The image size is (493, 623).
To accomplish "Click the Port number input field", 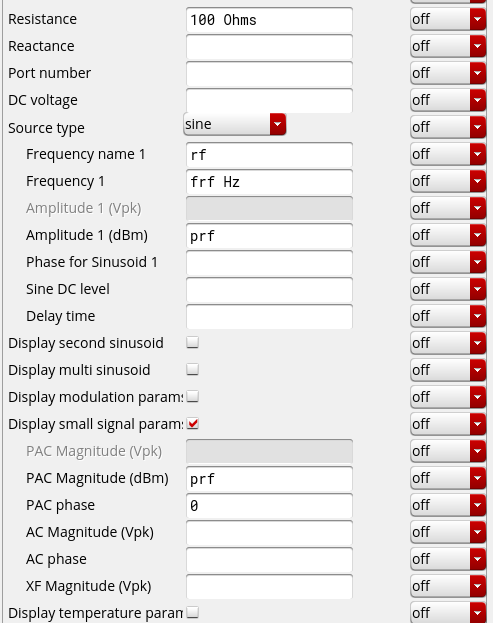I will [269, 74].
